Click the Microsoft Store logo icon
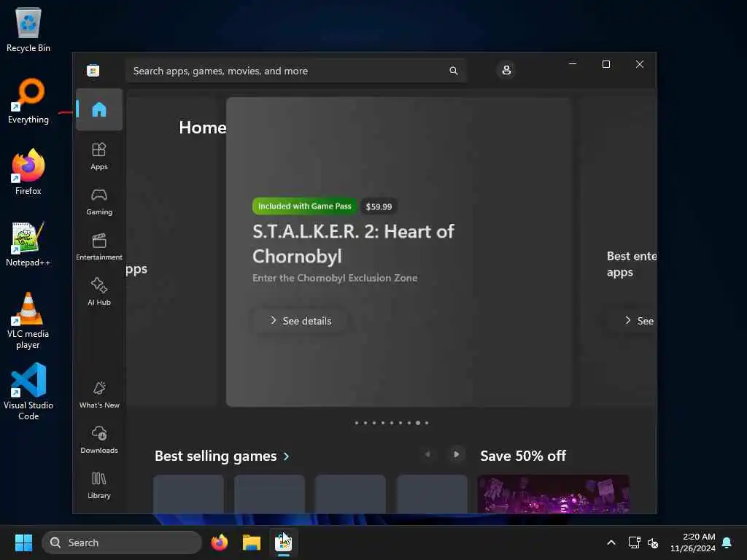The image size is (747, 560). tap(93, 71)
